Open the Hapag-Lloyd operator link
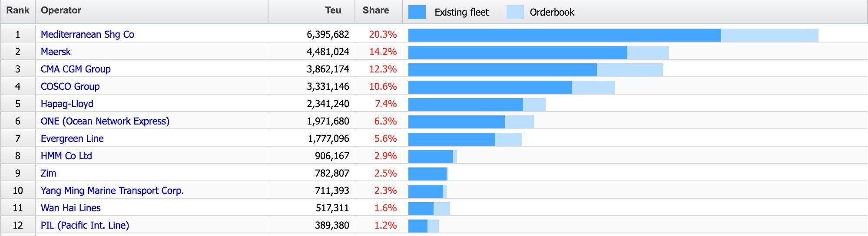The height and width of the screenshot is (236, 868). point(67,104)
